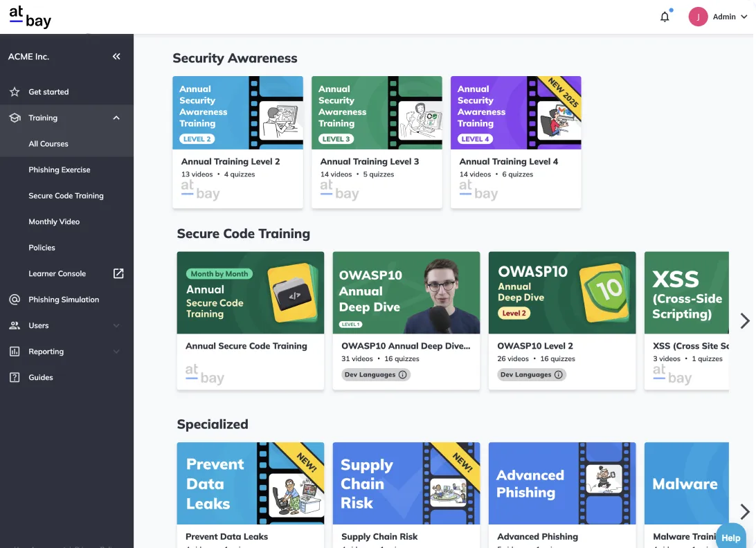
Task: Open Annual Training Level 4 course card
Action: pos(516,142)
